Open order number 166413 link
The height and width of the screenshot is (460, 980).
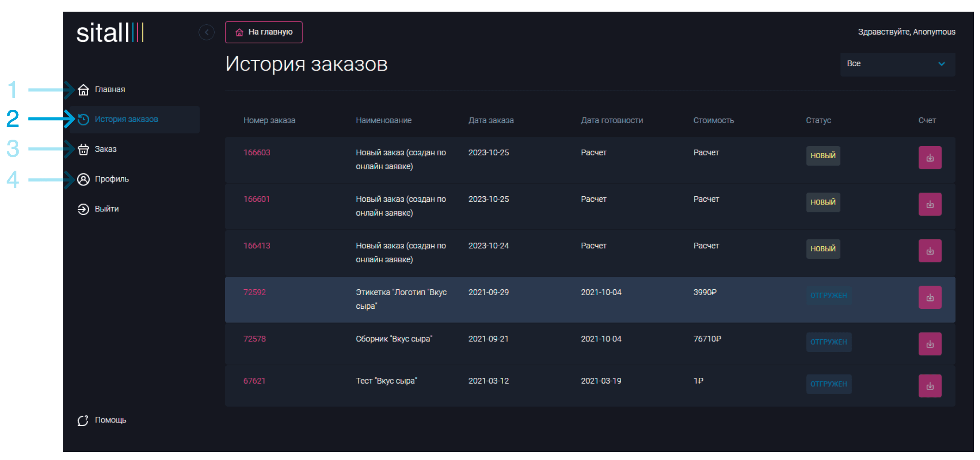point(257,246)
